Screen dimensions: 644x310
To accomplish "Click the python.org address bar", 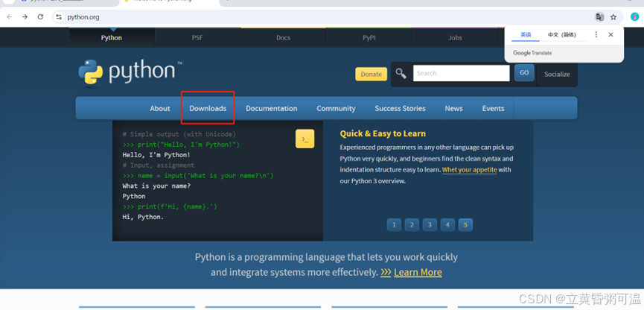I will [x=325, y=17].
